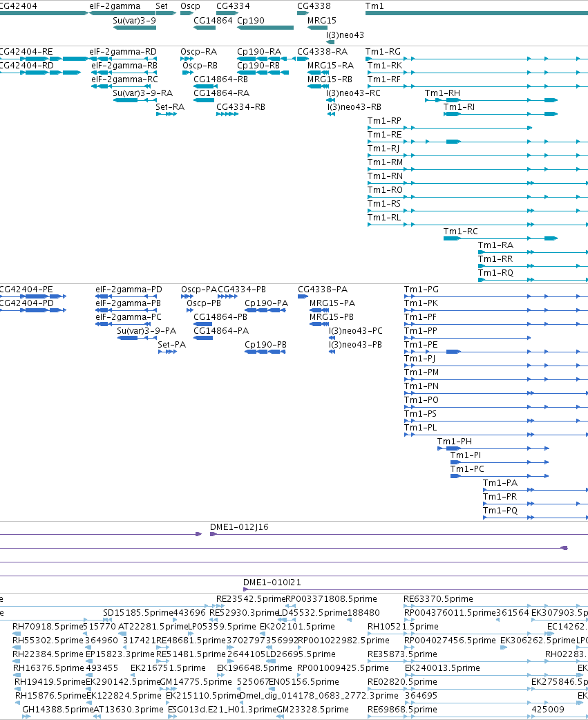Click transcript Tm1-RC
The width and height of the screenshot is (588, 720).
coord(460,231)
